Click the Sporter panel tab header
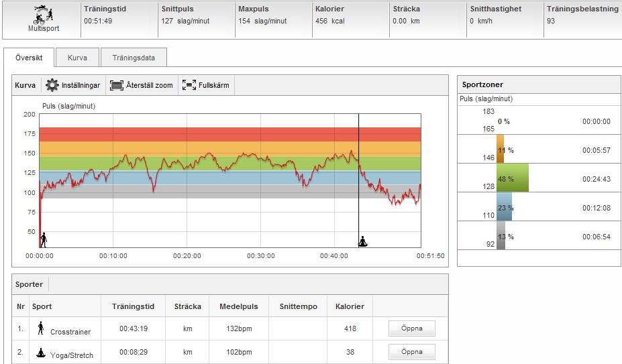This screenshot has height=364, width=622. [x=30, y=284]
